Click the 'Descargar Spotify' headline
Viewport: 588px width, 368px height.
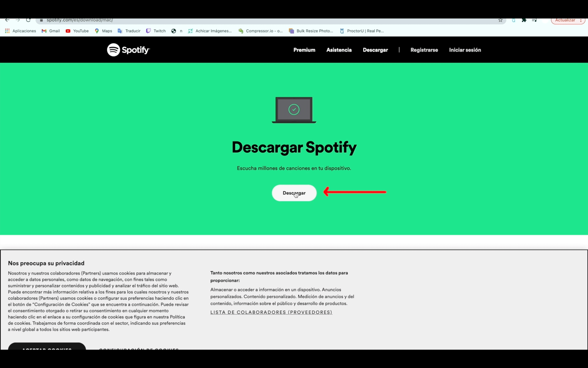tap(294, 147)
